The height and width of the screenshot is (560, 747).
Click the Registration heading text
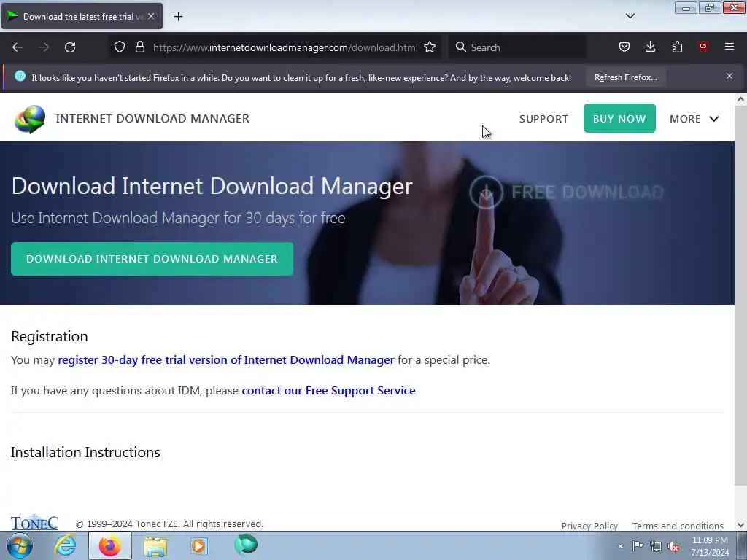[x=50, y=336]
